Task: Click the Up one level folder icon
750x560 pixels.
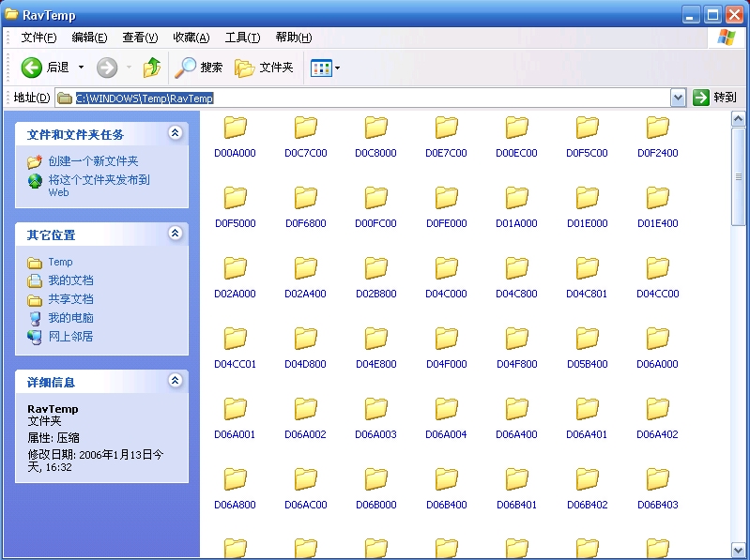Action: pyautogui.click(x=152, y=68)
